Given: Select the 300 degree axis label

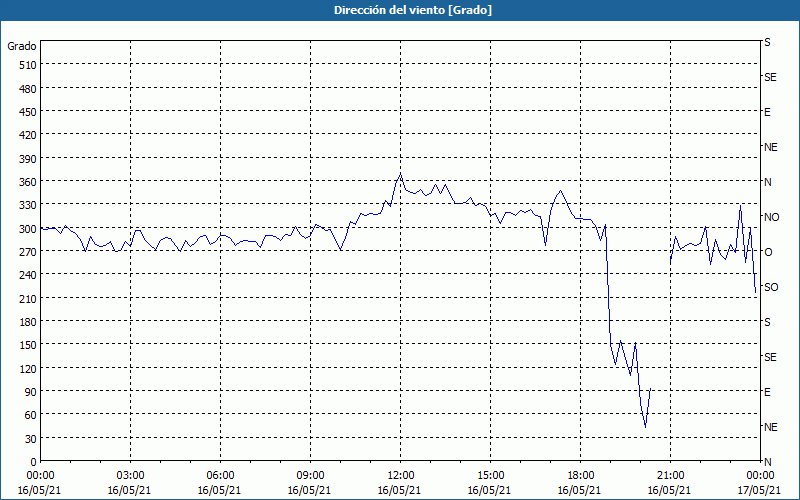Looking at the screenshot, I should 27,229.
